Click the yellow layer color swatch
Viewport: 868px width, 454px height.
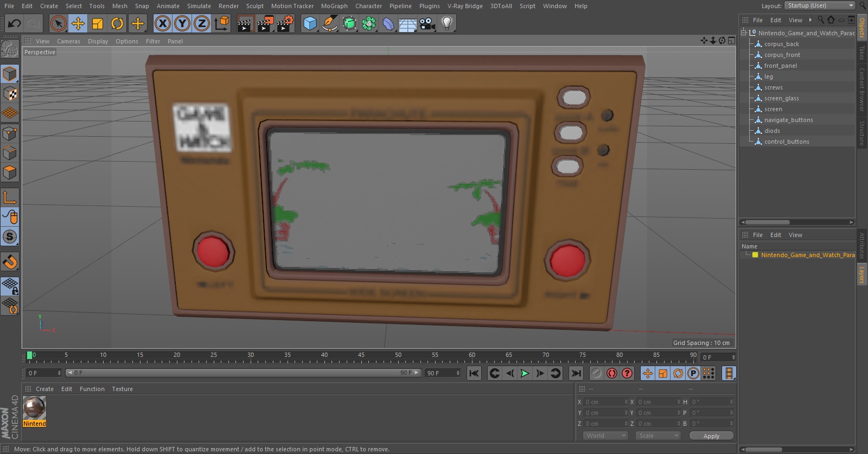click(755, 255)
